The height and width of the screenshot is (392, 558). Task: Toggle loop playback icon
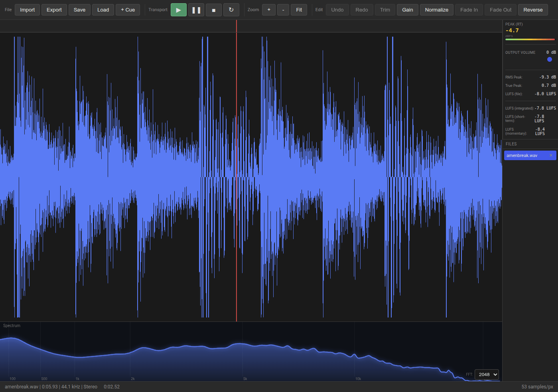[x=231, y=10]
